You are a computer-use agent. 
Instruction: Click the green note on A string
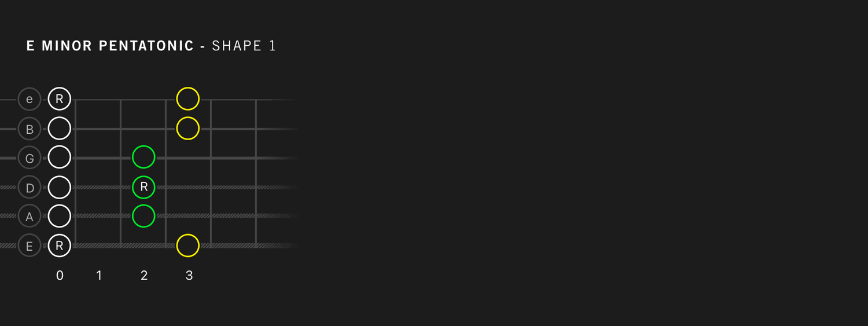pyautogui.click(x=144, y=216)
